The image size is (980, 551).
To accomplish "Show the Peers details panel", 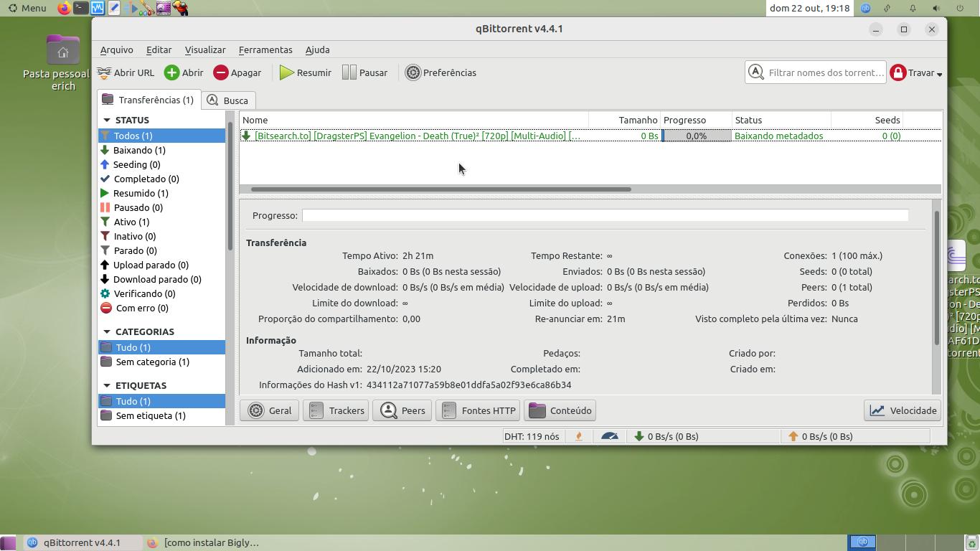I will point(402,410).
